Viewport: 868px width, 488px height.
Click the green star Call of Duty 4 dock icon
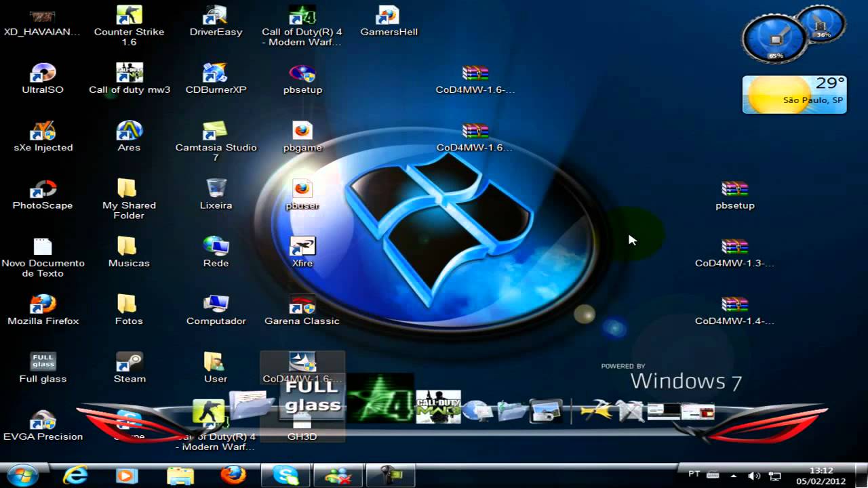tap(380, 397)
